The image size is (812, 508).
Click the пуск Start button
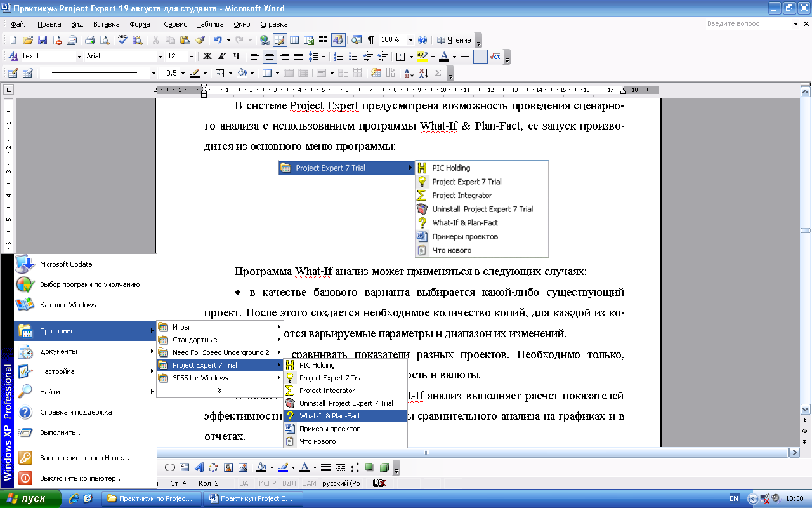pyautogui.click(x=30, y=498)
